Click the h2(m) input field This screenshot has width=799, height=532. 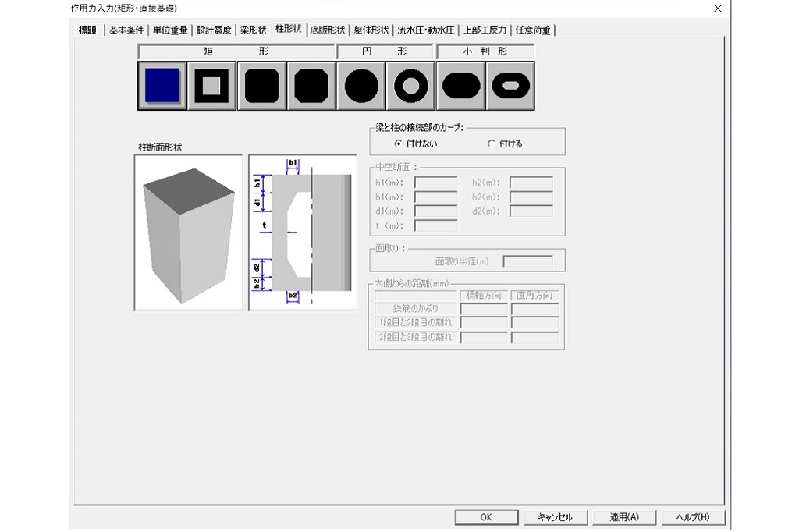coord(531,183)
